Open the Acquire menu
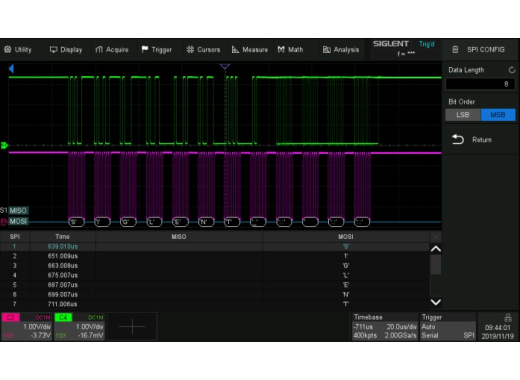Viewport: 520px width, 380px height. point(112,50)
